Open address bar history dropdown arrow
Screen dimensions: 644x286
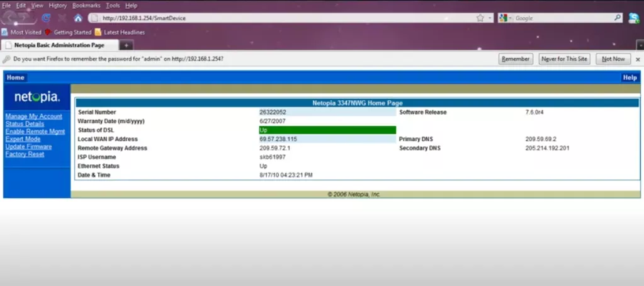[x=490, y=18]
